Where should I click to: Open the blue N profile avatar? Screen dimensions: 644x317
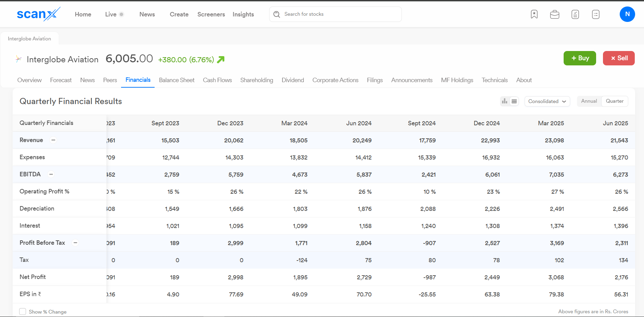[x=627, y=14]
